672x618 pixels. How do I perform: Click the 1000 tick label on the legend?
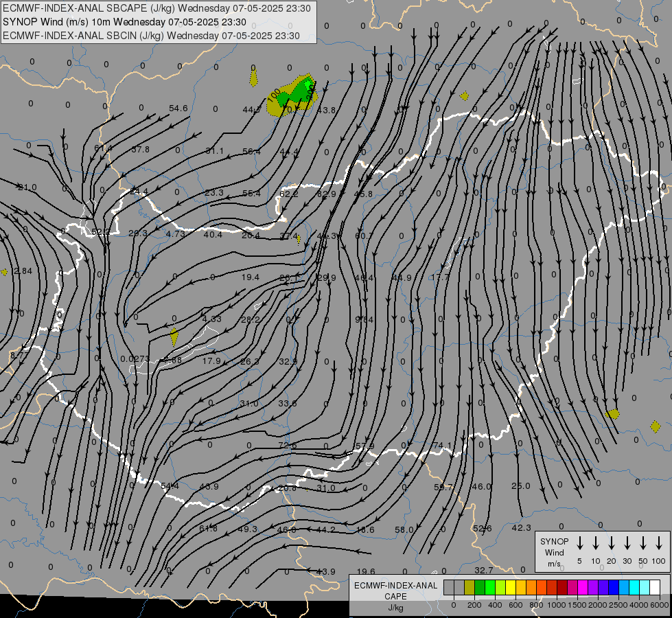[556, 605]
